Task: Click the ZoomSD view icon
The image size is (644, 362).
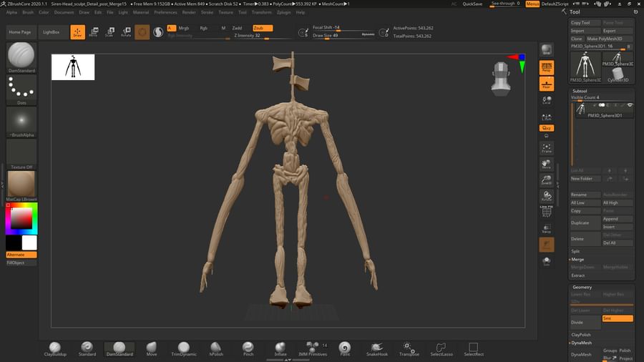Action: [x=546, y=180]
